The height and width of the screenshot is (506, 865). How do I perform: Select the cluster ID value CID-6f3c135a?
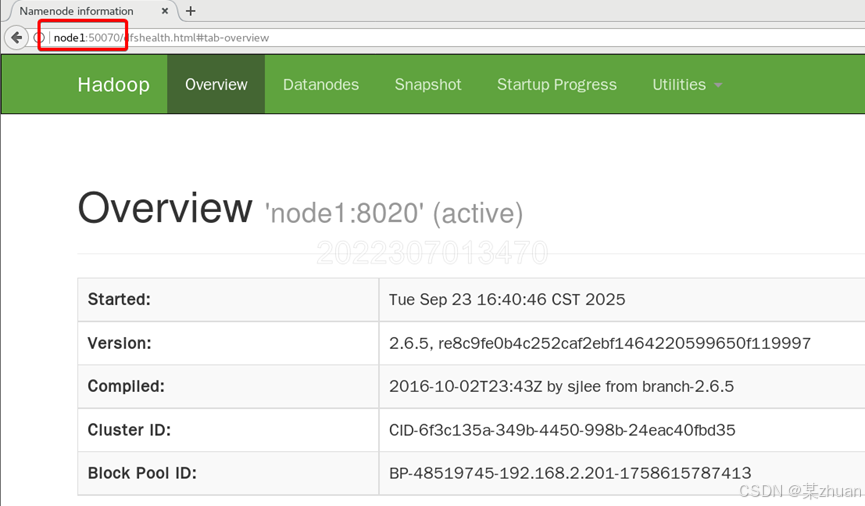(562, 430)
